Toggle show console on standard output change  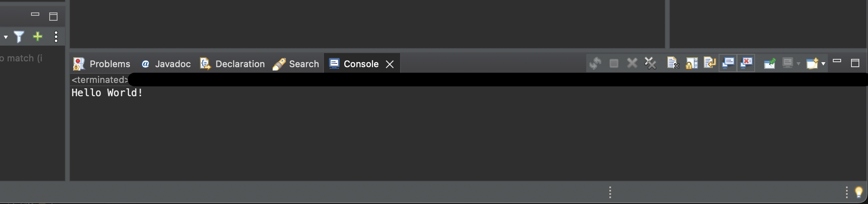tap(728, 63)
